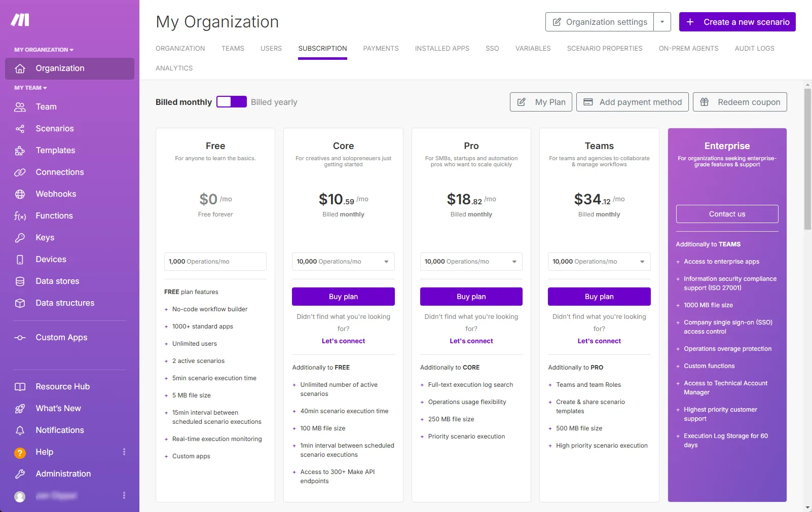Click Free plan 1,000 Operations field

click(x=215, y=262)
